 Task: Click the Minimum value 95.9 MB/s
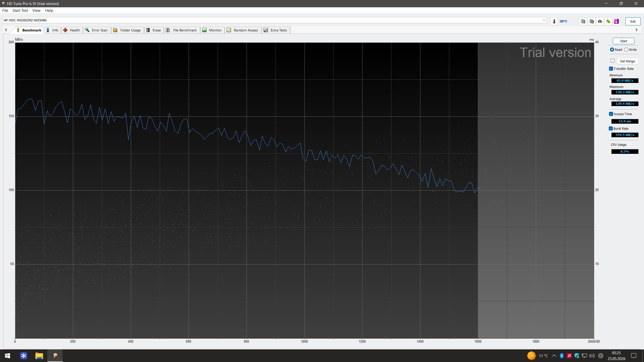625,81
